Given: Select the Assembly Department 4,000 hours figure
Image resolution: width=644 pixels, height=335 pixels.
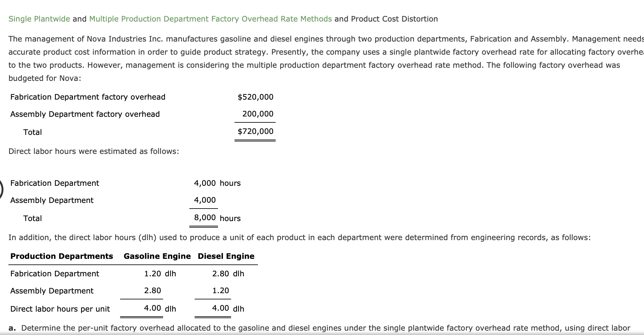Looking at the screenshot, I should 204,200.
